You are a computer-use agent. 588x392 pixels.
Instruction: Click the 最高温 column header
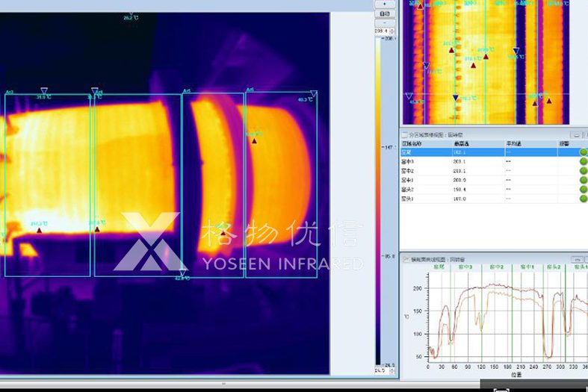pos(461,143)
